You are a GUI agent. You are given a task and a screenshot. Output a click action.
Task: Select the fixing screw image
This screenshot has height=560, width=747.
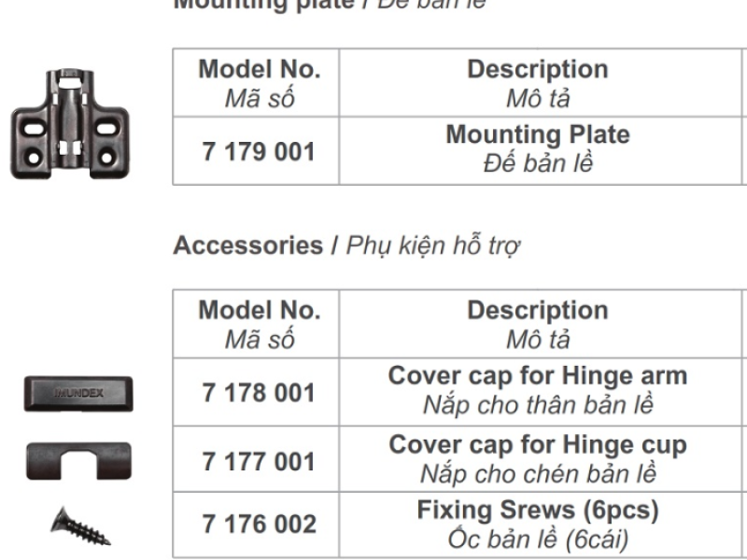[79, 525]
